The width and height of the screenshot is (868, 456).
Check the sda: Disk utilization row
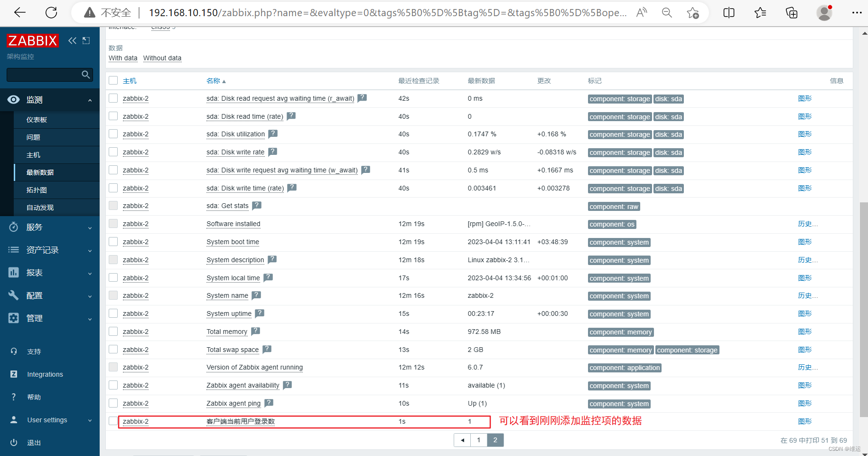(113, 134)
